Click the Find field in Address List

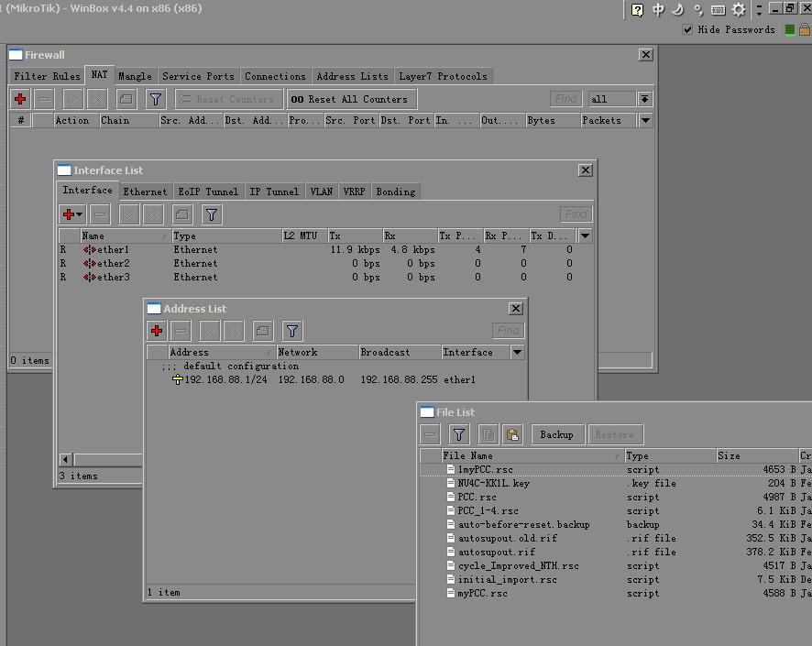[x=508, y=330]
